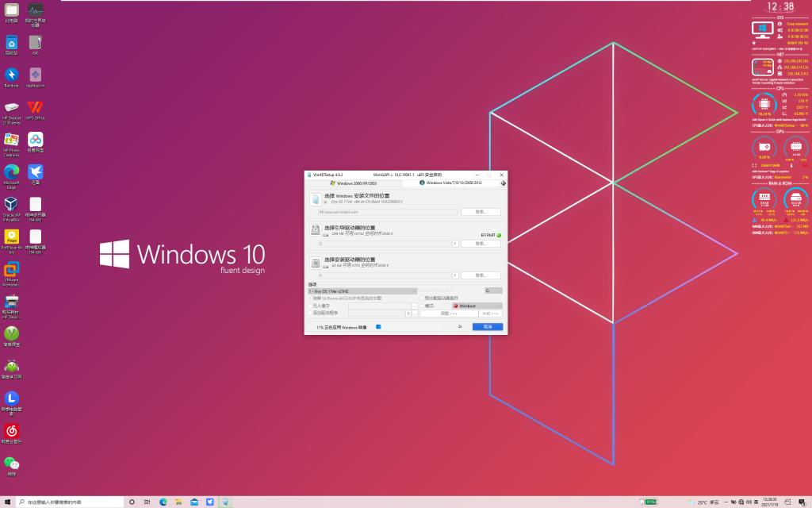Open the Wimboot mode dropdown
The width and height of the screenshot is (812, 508).
click(x=477, y=306)
